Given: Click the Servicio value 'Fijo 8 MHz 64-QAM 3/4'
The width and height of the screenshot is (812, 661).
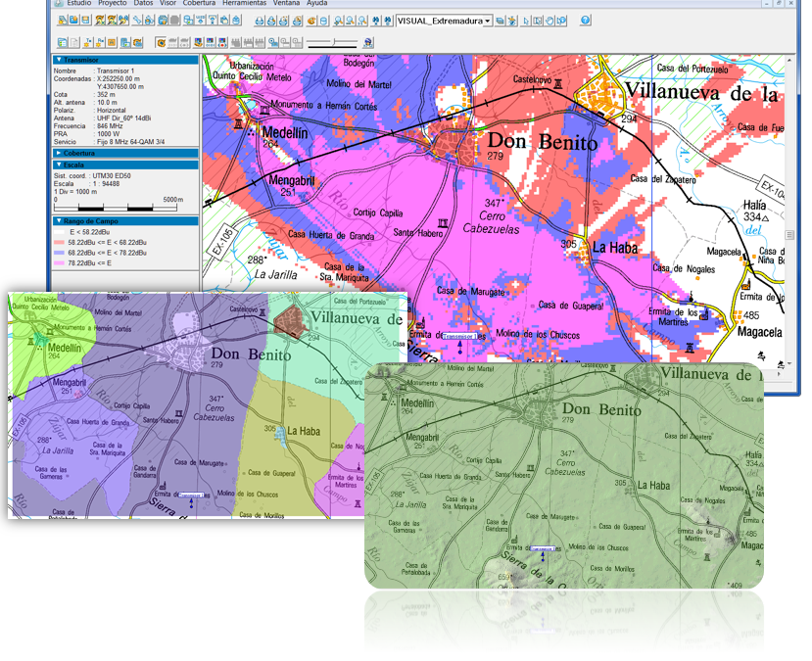Looking at the screenshot, I should pos(130,142).
